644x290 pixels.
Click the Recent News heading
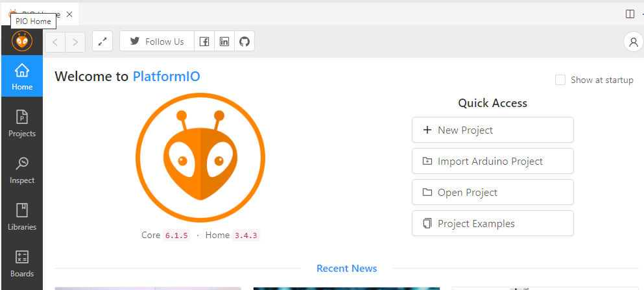[x=346, y=268]
